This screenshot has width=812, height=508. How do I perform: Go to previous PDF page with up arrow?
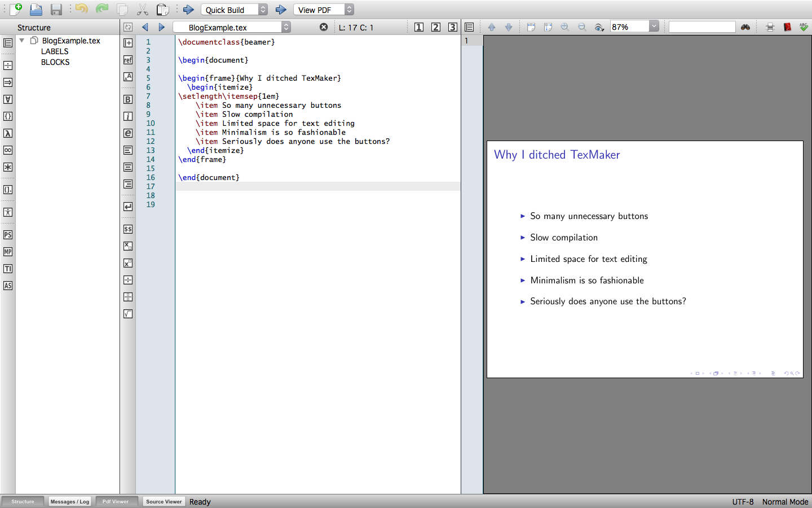click(x=492, y=27)
